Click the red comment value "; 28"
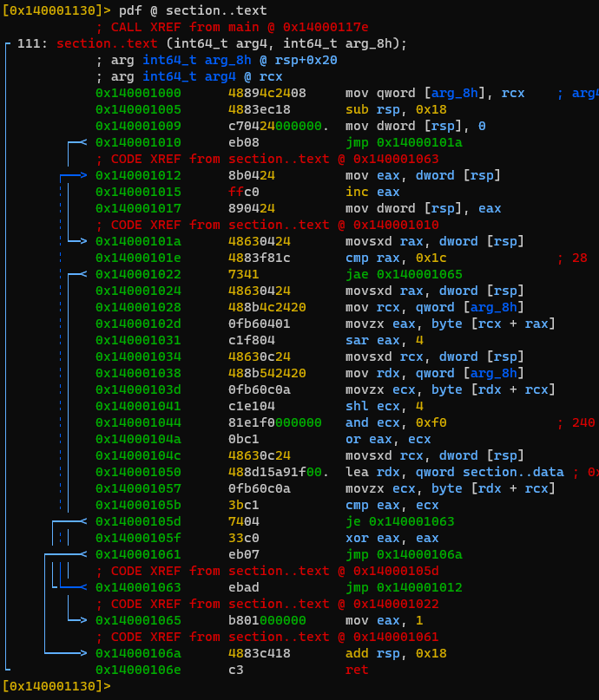This screenshot has height=700, width=599. pyautogui.click(x=572, y=258)
